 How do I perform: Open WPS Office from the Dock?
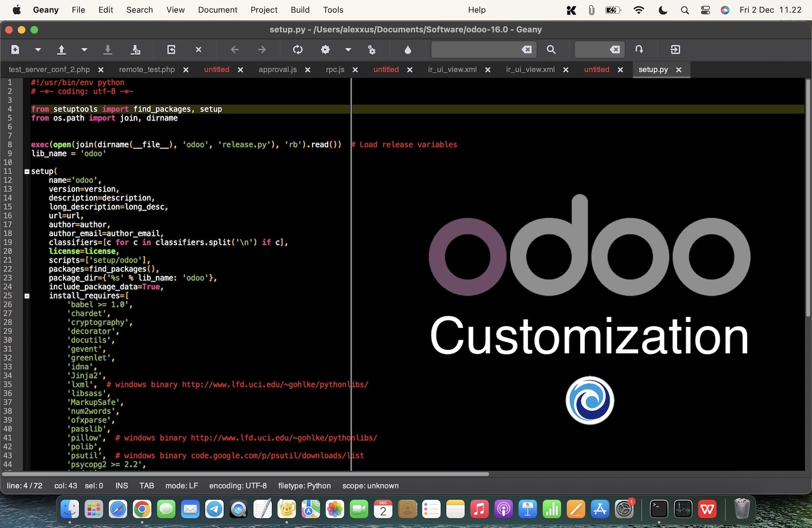pos(707,509)
